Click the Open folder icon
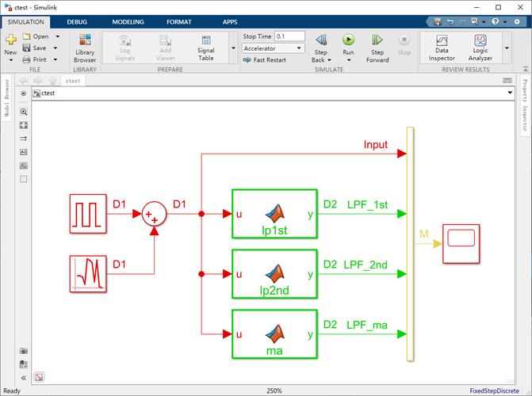 pos(26,36)
